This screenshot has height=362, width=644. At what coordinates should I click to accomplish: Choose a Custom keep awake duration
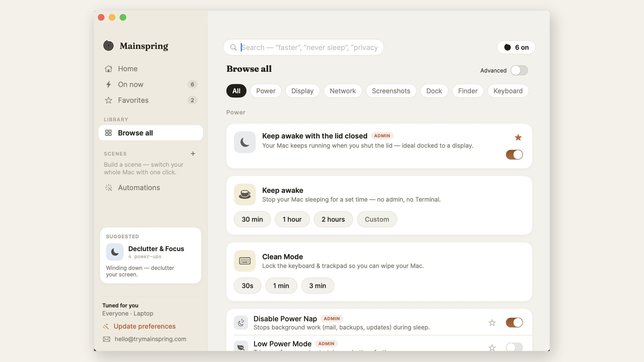pyautogui.click(x=377, y=219)
